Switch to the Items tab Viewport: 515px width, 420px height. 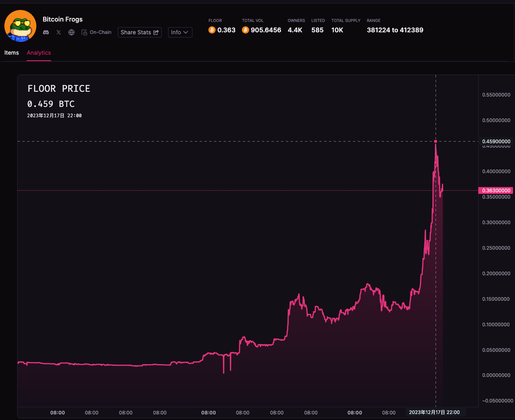pos(12,53)
